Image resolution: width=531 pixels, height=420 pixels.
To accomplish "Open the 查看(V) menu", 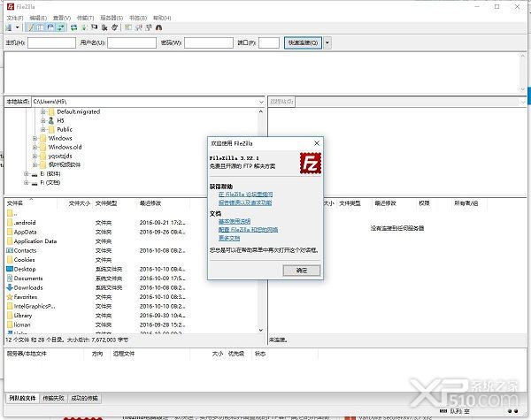I will pyautogui.click(x=62, y=18).
